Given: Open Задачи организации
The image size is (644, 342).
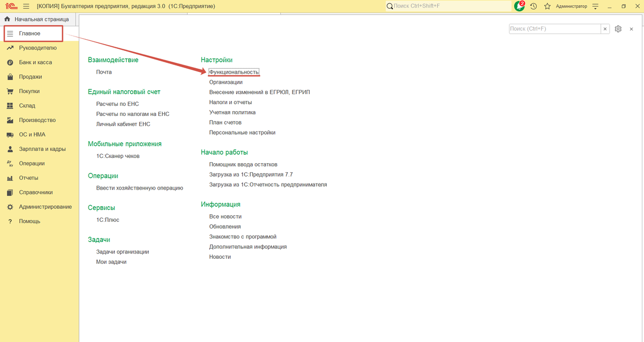Looking at the screenshot, I should point(122,252).
